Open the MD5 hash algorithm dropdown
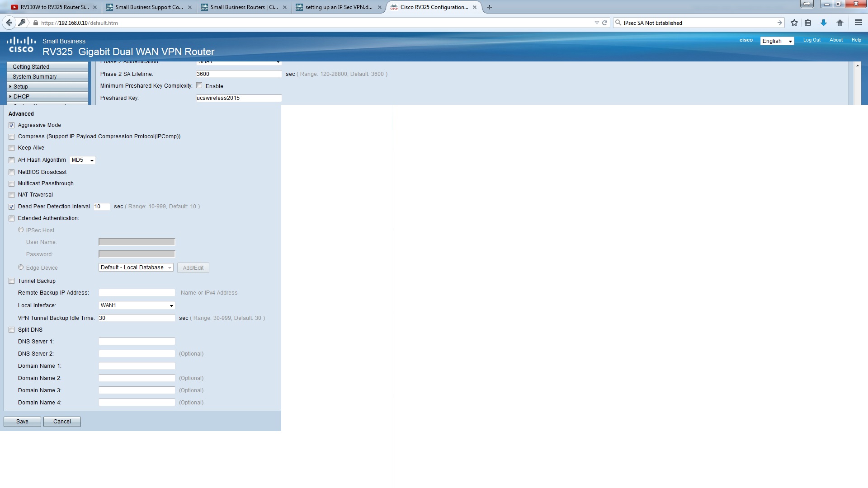868x488 pixels. 83,160
